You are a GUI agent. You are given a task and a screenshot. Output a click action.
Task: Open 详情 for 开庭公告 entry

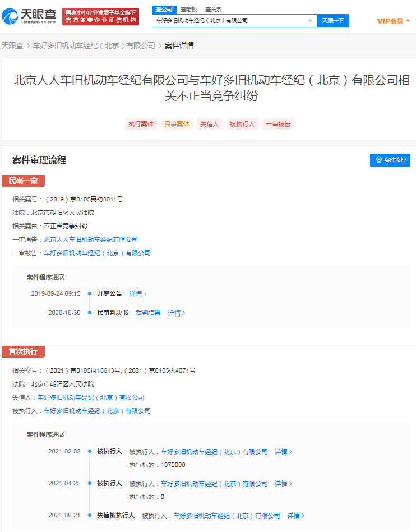point(138,294)
